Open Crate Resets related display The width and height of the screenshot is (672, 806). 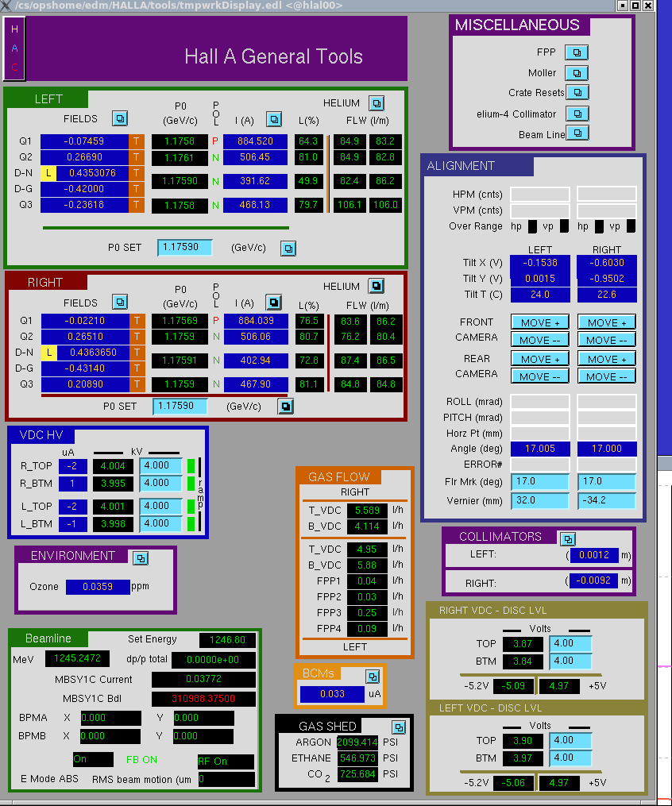click(x=577, y=93)
